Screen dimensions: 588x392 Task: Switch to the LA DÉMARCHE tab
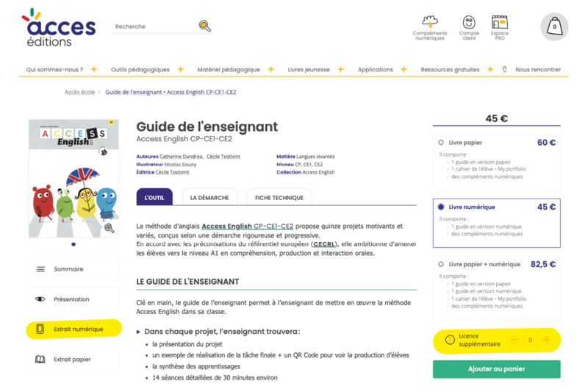209,197
